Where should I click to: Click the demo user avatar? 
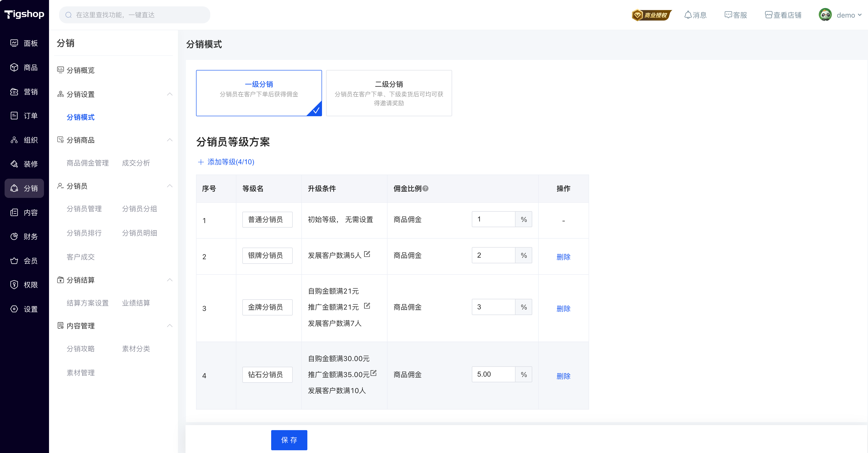coord(825,15)
